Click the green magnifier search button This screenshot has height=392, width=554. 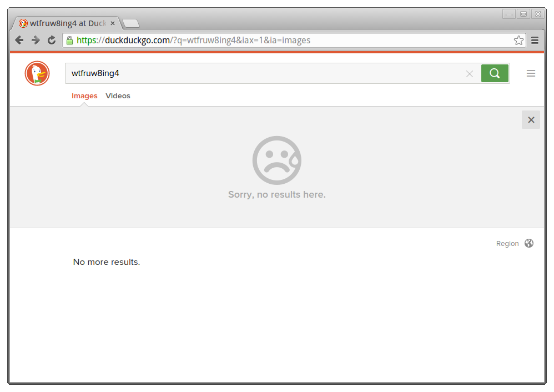click(495, 73)
